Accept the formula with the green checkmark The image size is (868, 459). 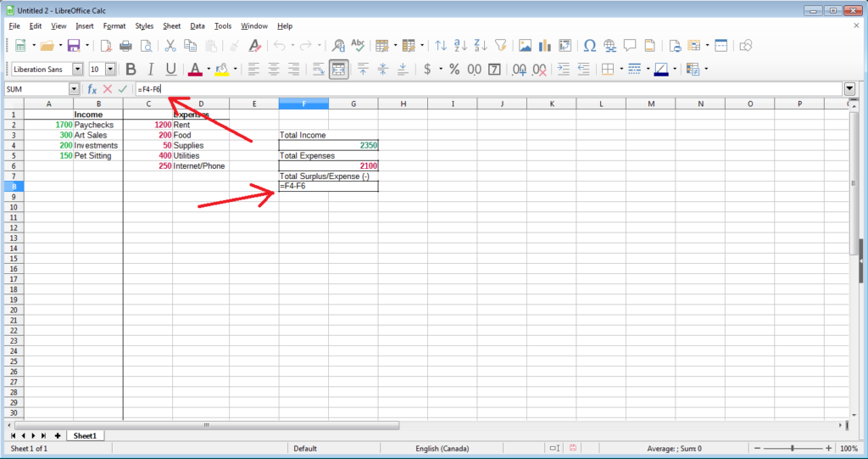[123, 89]
